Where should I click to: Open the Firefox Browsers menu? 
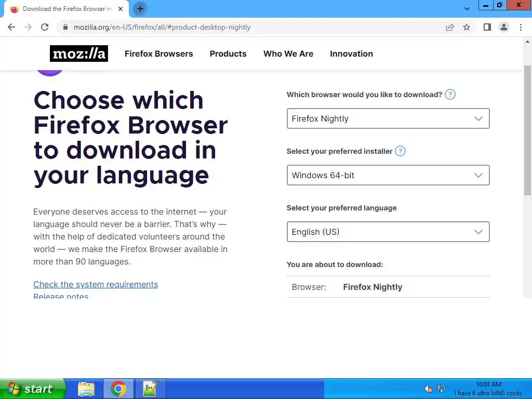159,54
